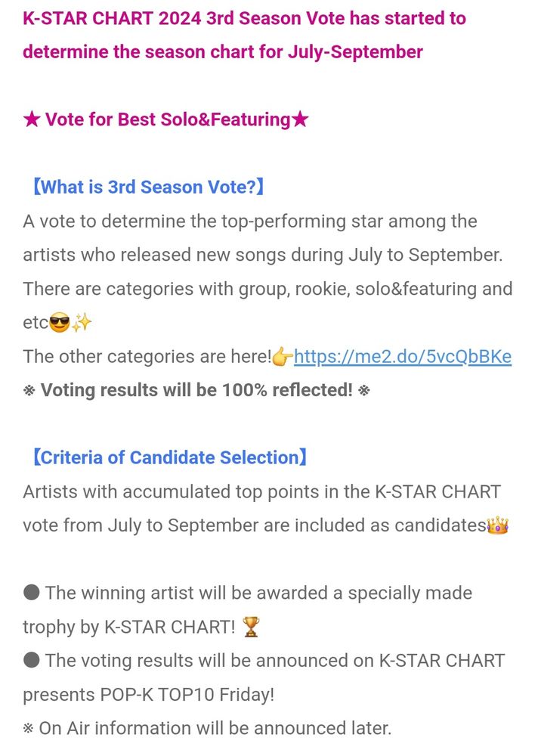Click the star before Vote for Best
Screen dimensions: 541x756
(31, 119)
